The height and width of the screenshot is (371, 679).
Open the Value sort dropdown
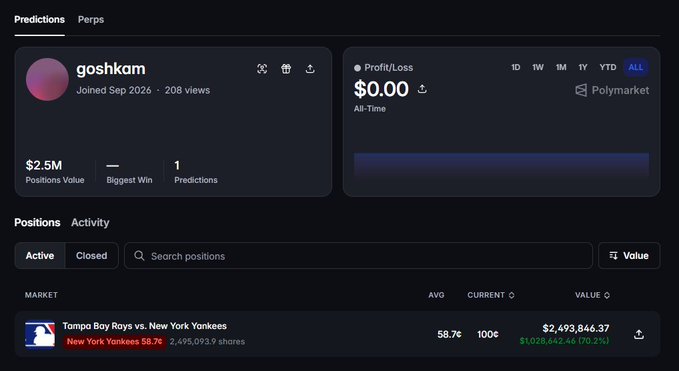point(629,255)
